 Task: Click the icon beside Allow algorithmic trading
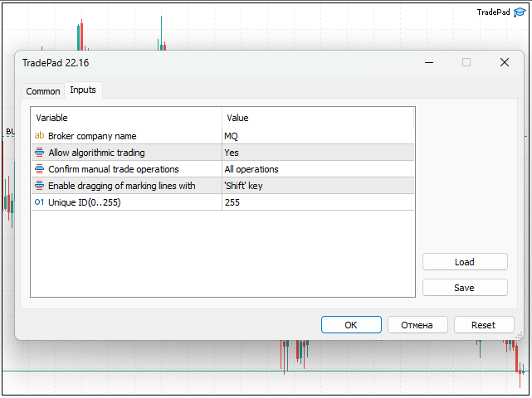pyautogui.click(x=39, y=153)
